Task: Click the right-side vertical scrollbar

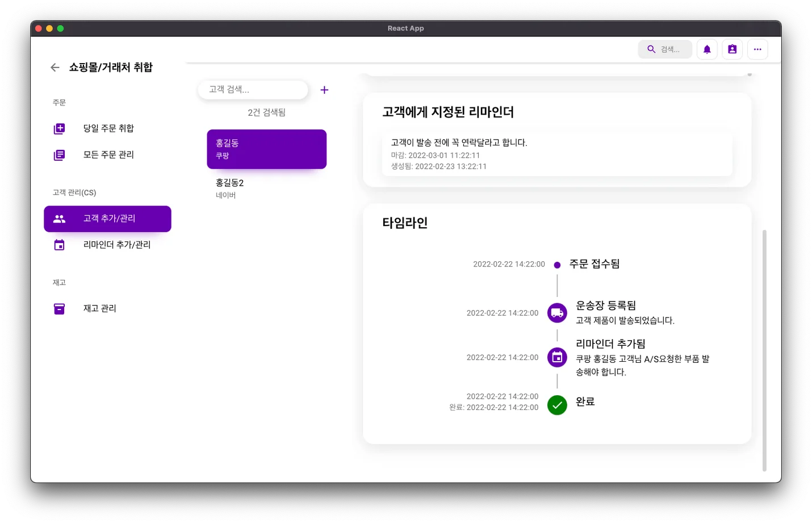Action: (x=764, y=350)
